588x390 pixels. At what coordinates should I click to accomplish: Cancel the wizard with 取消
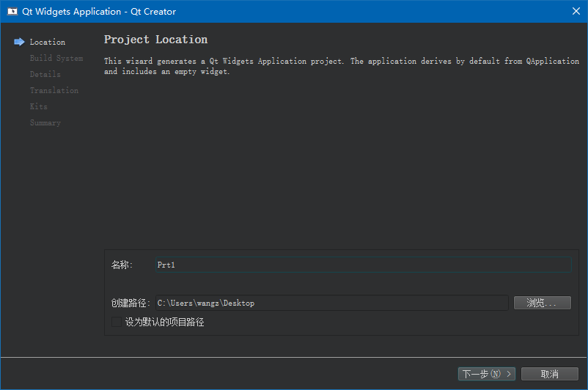pos(550,374)
